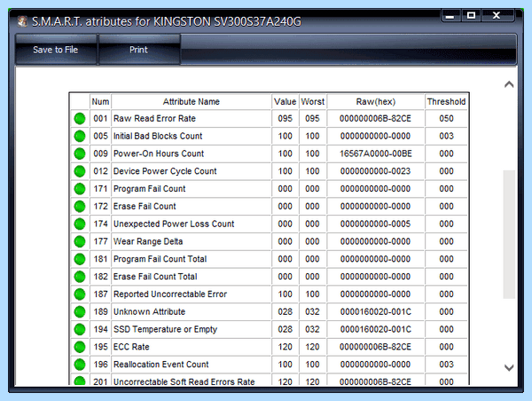The image size is (532, 401).
Task: Click raw value of Unknown Attribute row 189
Action: pyautogui.click(x=376, y=311)
